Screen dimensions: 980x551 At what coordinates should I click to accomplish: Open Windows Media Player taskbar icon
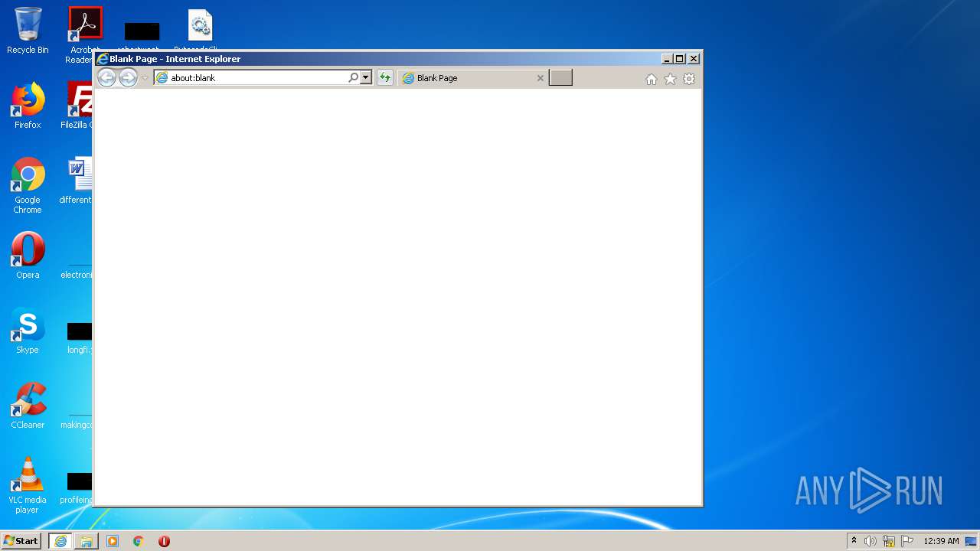[113, 541]
